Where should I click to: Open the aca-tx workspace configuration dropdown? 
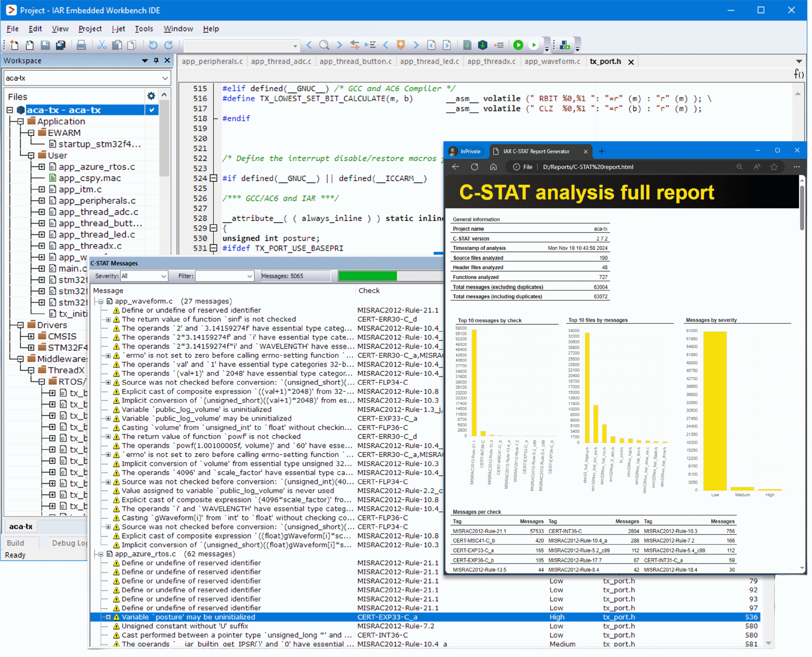[x=87, y=78]
